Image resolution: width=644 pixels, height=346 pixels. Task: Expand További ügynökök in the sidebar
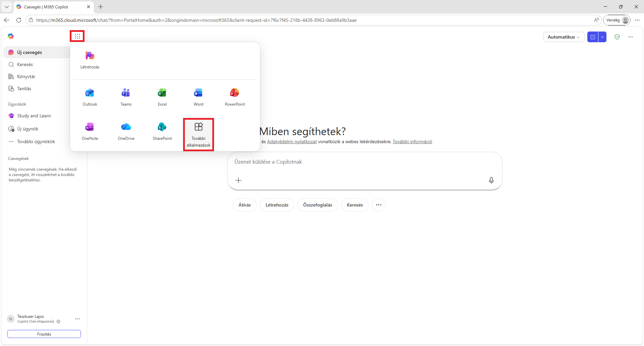pos(37,141)
